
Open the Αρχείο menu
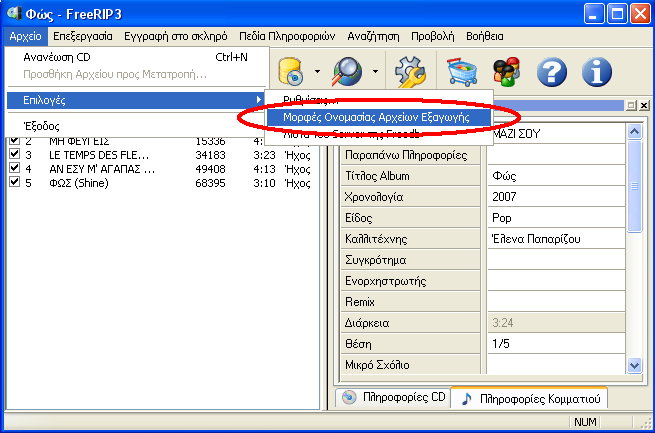25,36
